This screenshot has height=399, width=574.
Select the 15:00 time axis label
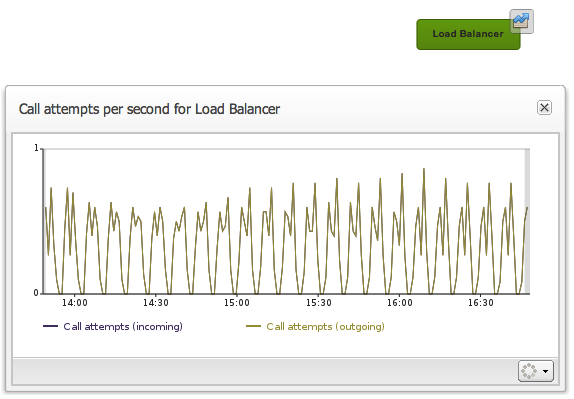(x=237, y=303)
